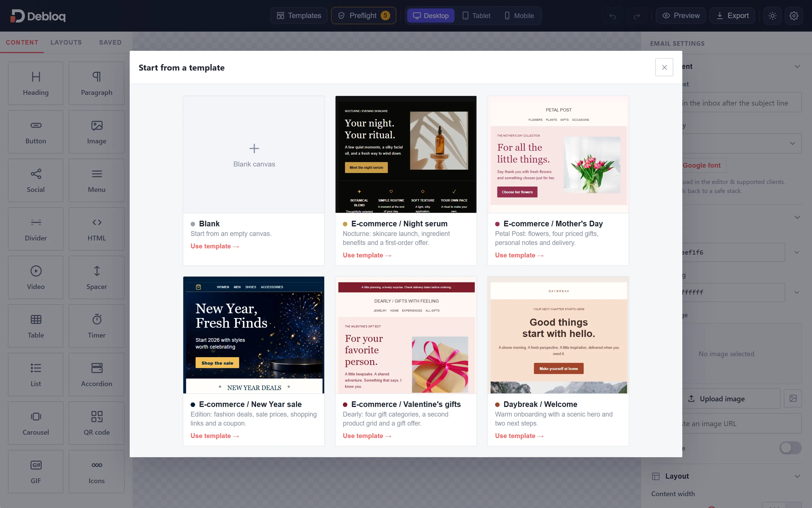The width and height of the screenshot is (812, 508).
Task: Switch to the Saved tab
Action: (x=110, y=42)
